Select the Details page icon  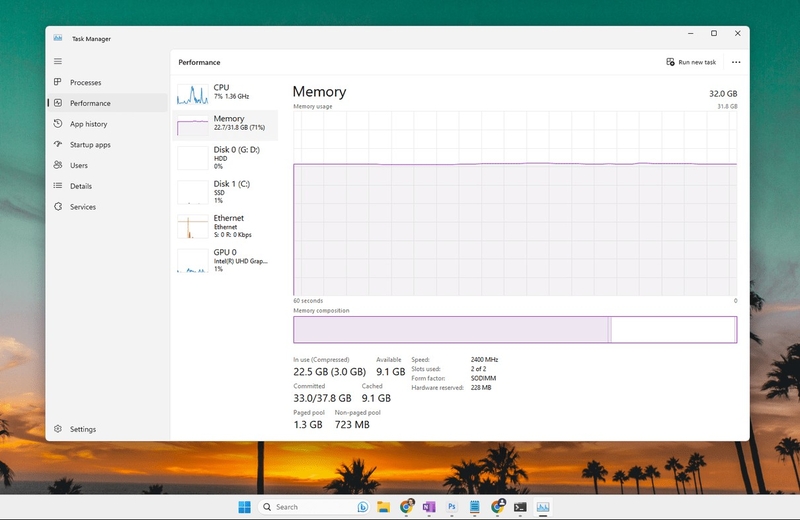pos(58,186)
